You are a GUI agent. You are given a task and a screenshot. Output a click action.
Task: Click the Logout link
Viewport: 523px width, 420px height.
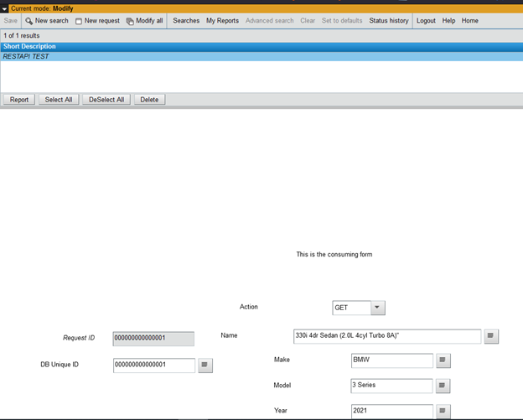pyautogui.click(x=426, y=21)
